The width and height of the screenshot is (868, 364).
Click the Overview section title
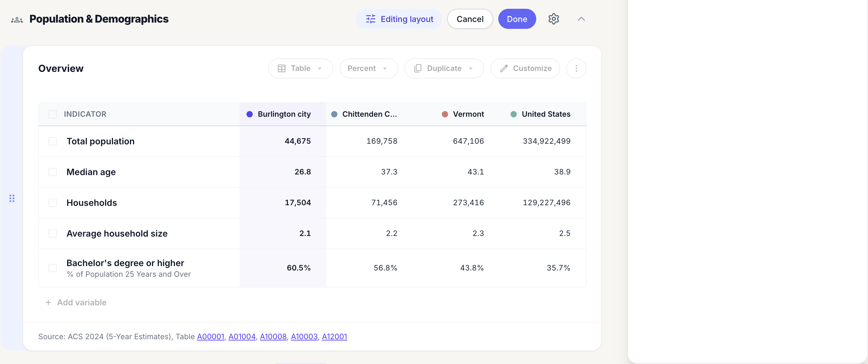[61, 68]
